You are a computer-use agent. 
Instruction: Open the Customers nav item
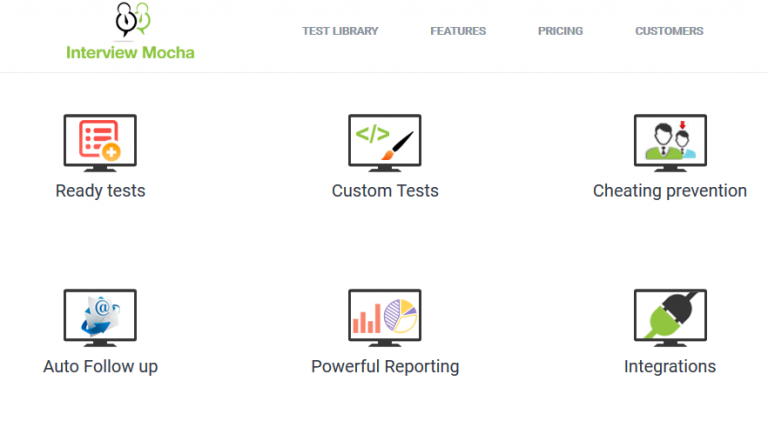[x=669, y=31]
